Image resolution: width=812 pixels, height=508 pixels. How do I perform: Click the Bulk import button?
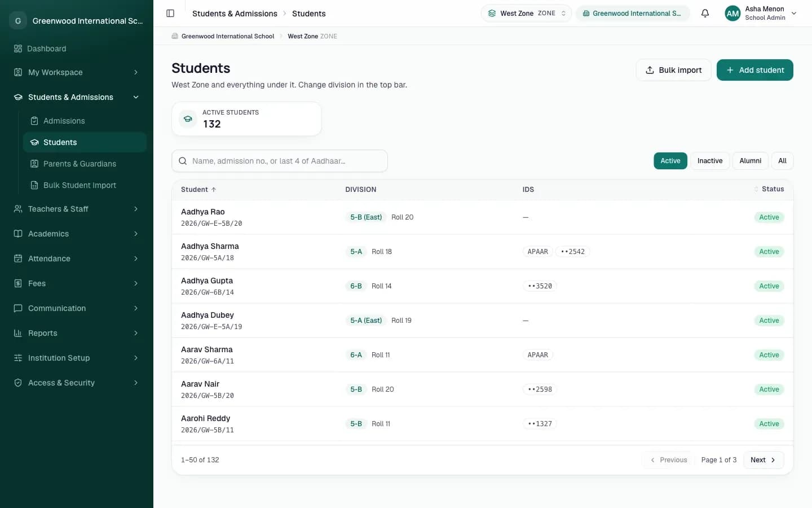(673, 70)
